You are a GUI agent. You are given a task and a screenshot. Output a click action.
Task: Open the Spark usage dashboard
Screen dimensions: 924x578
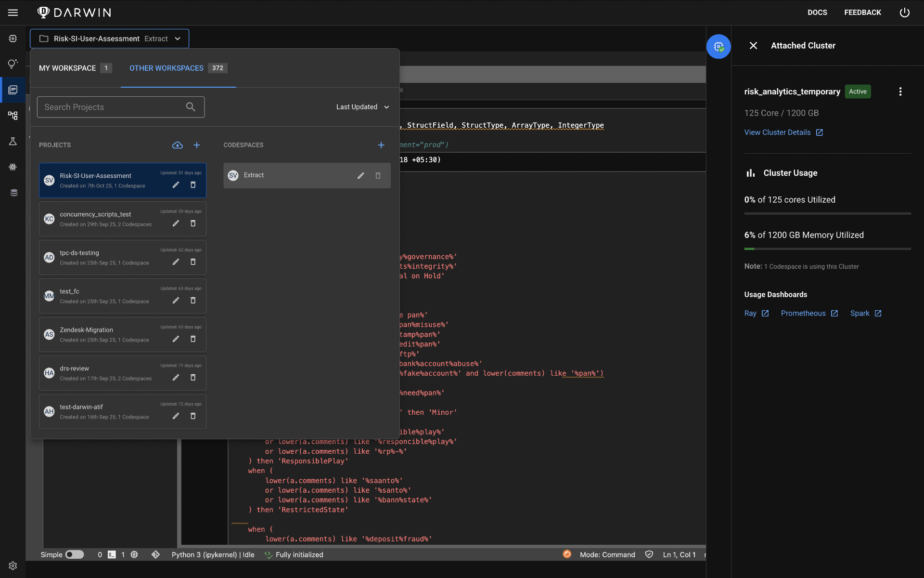(x=866, y=314)
